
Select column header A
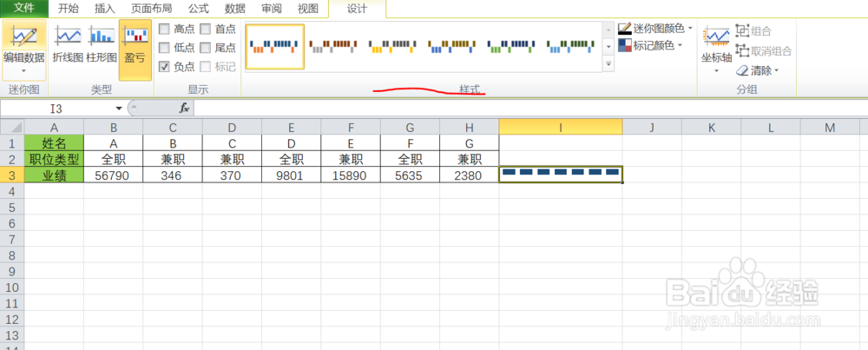54,128
